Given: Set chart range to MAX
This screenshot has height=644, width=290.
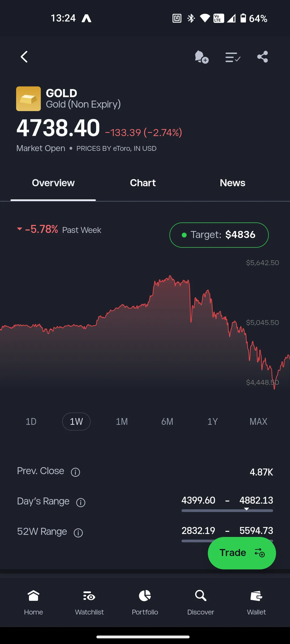Looking at the screenshot, I should pyautogui.click(x=258, y=422).
